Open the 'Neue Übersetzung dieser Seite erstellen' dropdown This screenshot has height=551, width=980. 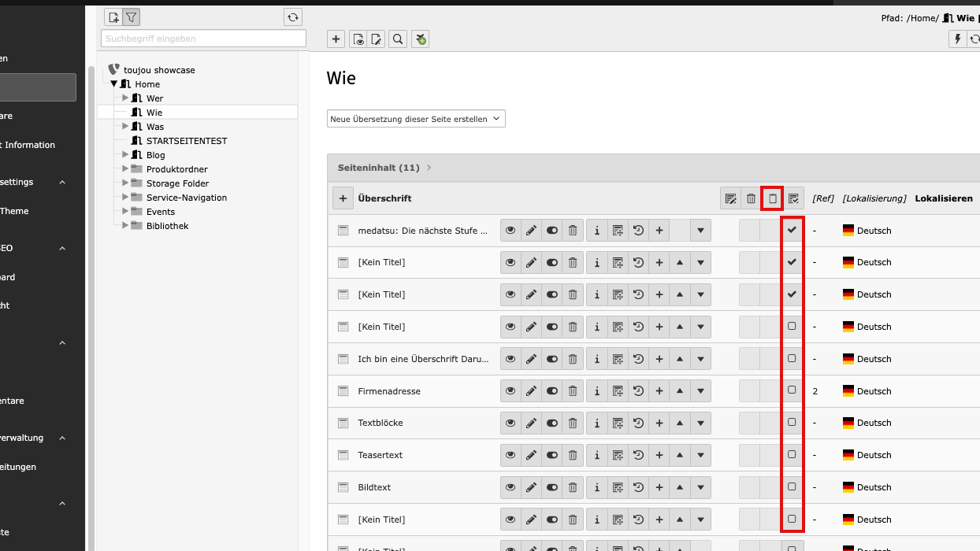(x=416, y=119)
